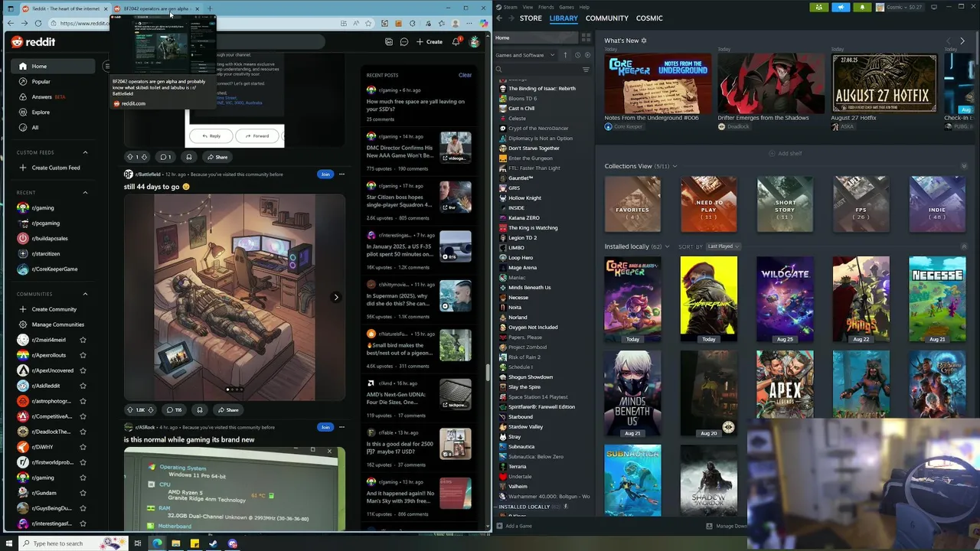Image resolution: width=980 pixels, height=551 pixels.
Task: Favorite r/CompetitiveApex with star
Action: pos(83,416)
